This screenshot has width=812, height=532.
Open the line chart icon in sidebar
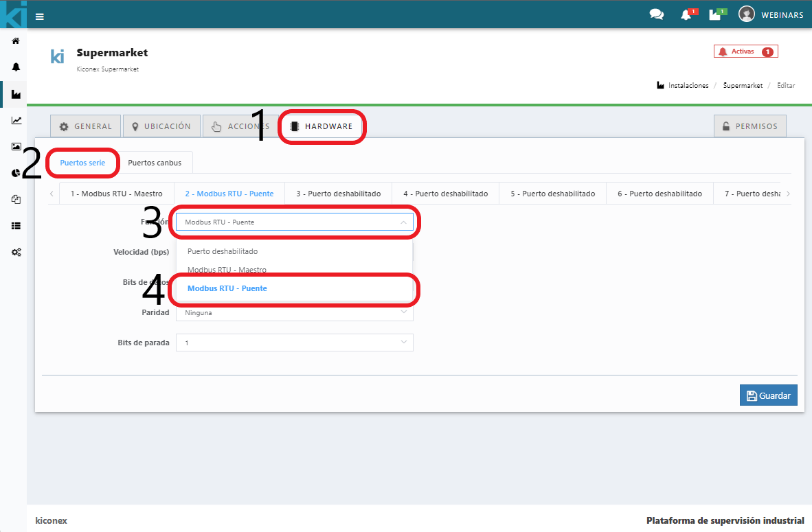(x=15, y=121)
